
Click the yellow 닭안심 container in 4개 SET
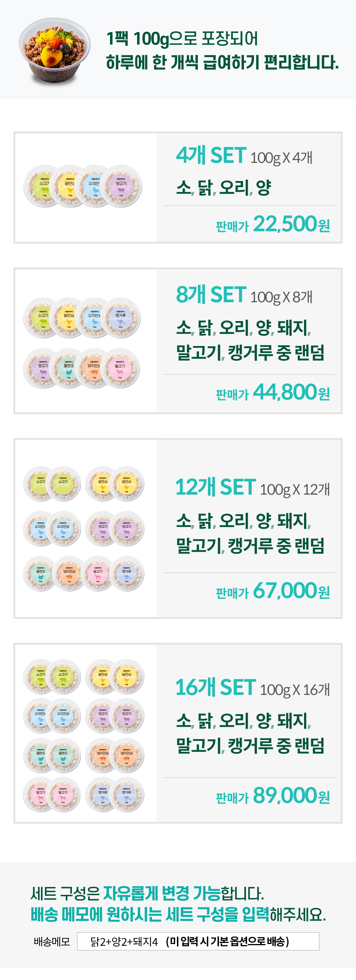(x=69, y=186)
